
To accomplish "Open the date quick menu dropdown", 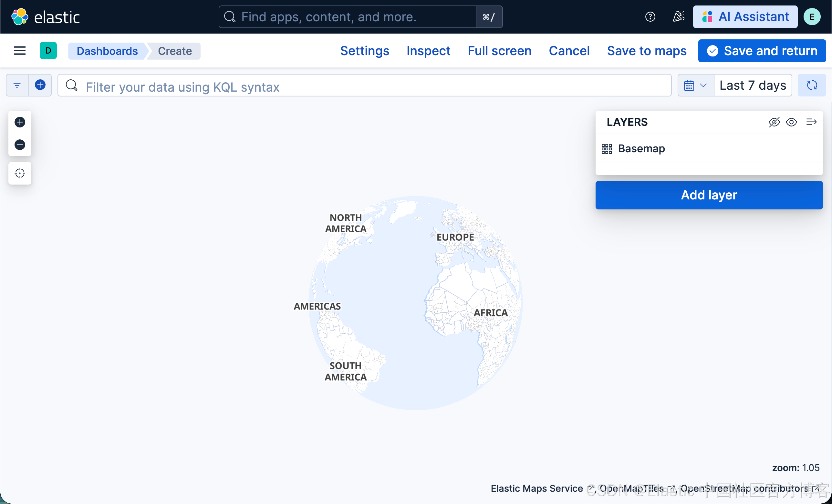I will [x=695, y=86].
